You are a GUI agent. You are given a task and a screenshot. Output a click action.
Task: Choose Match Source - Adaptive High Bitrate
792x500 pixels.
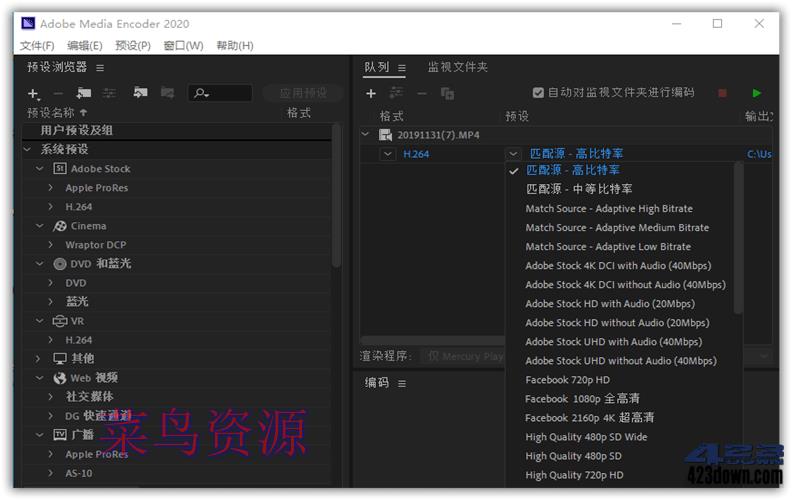point(609,209)
